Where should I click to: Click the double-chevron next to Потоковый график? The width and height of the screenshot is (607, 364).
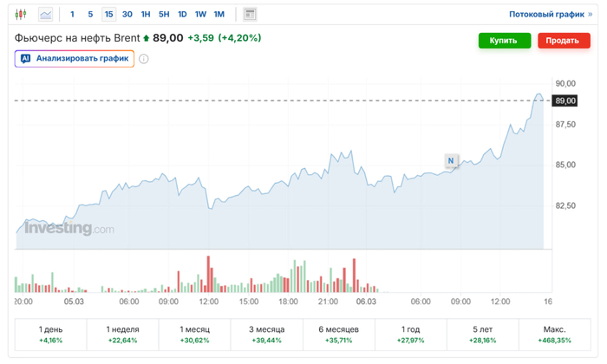pos(591,15)
